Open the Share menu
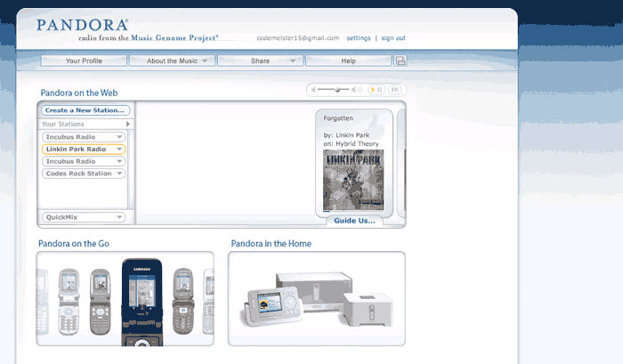Viewport: 623px width, 364px height. 260,61
